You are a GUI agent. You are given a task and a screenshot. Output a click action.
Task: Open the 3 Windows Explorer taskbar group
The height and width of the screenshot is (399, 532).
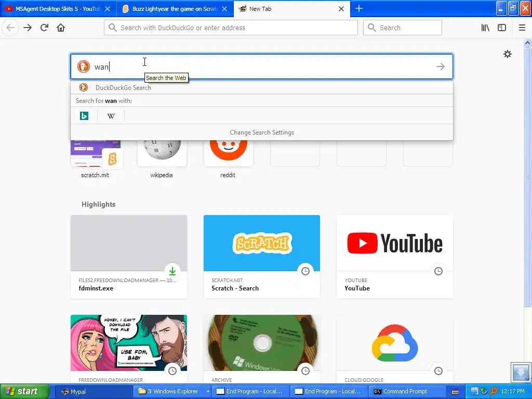[173, 391]
